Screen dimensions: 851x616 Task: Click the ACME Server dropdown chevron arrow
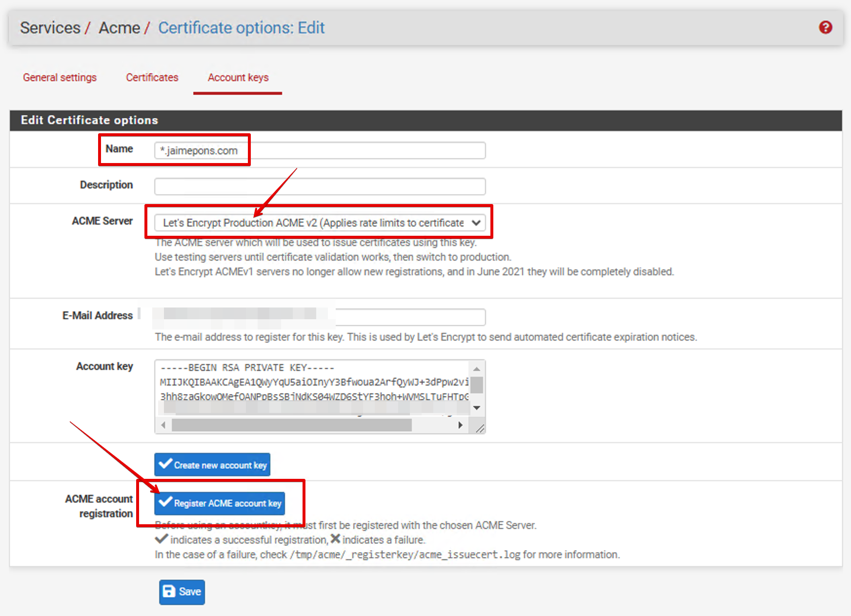476,223
